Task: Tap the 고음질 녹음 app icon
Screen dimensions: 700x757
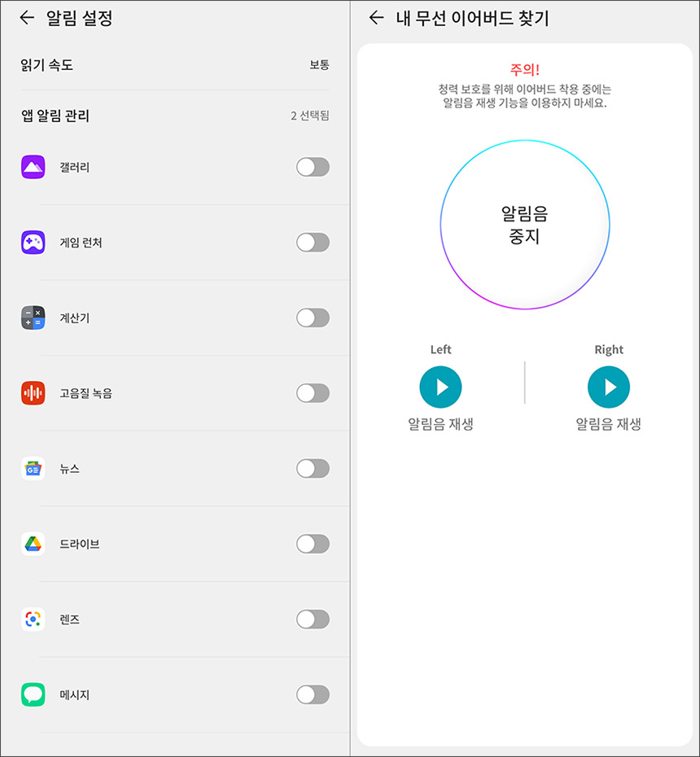Action: click(33, 393)
